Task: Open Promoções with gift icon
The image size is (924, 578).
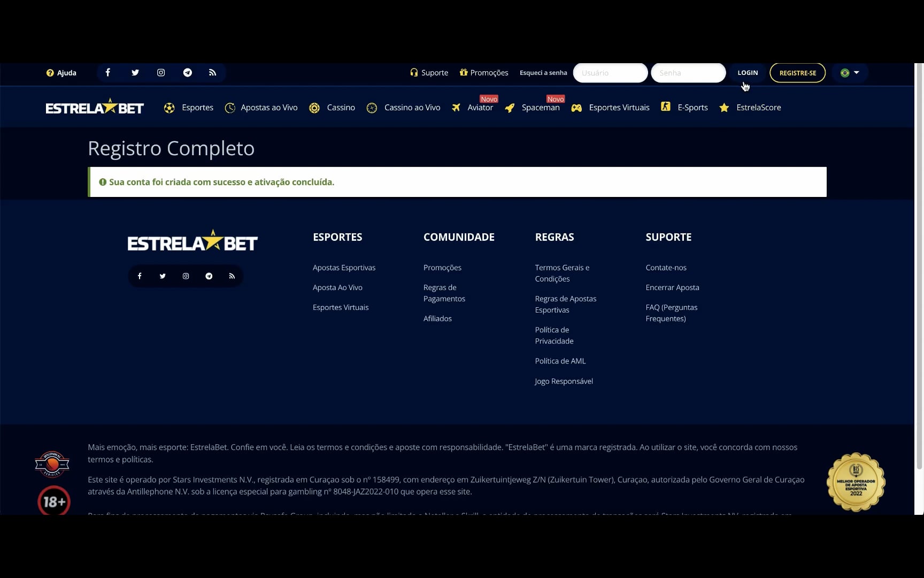Action: pos(484,73)
